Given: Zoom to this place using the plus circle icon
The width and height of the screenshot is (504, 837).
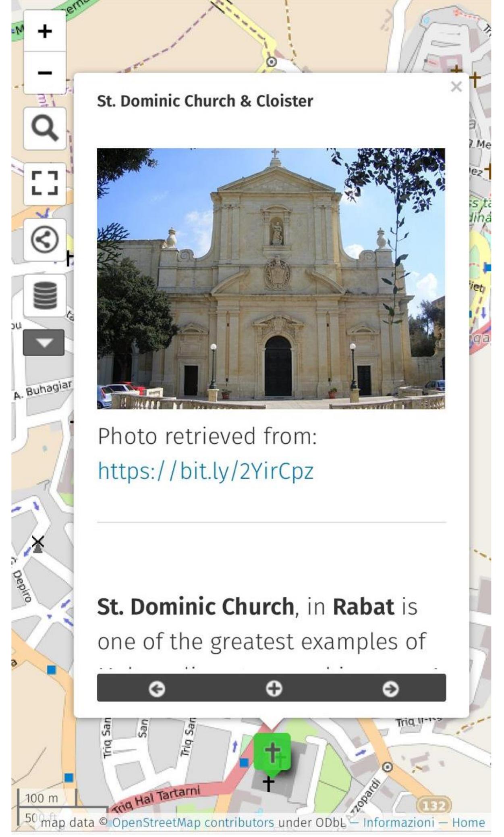Looking at the screenshot, I should click(274, 689).
